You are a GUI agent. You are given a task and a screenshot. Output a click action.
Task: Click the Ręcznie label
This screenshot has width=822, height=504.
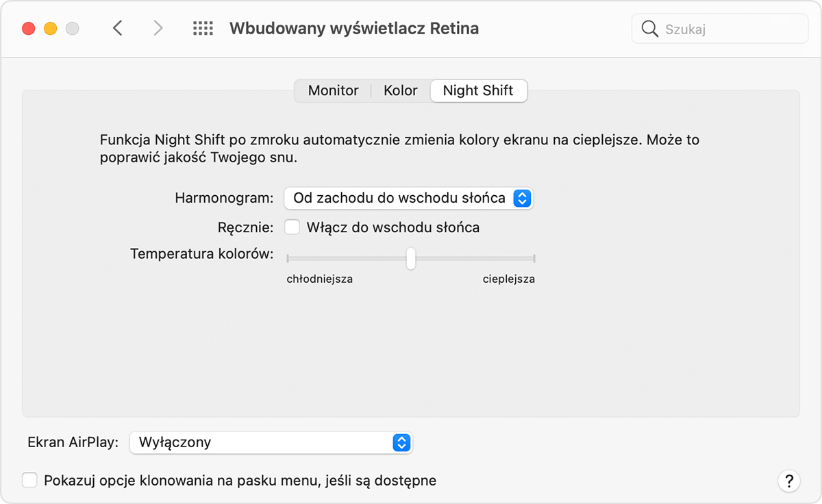tap(246, 227)
